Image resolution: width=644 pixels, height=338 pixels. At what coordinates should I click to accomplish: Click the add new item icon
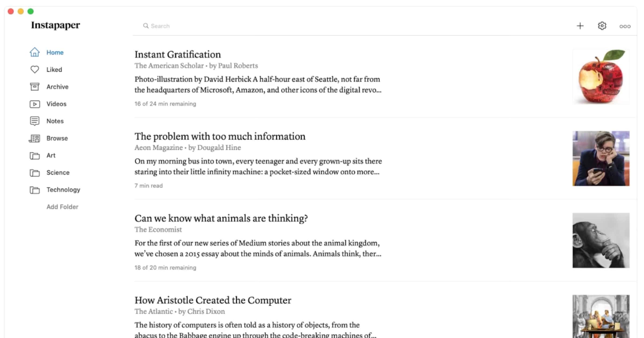tap(580, 26)
